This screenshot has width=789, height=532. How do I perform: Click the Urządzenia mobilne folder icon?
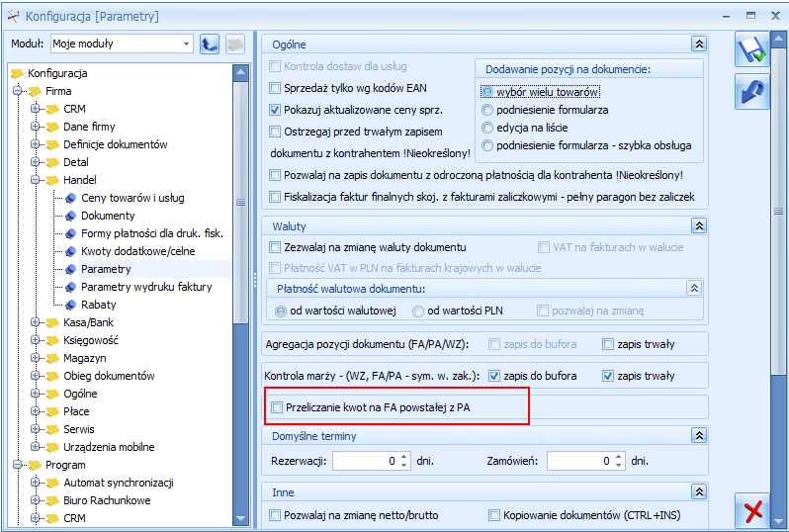[52, 447]
